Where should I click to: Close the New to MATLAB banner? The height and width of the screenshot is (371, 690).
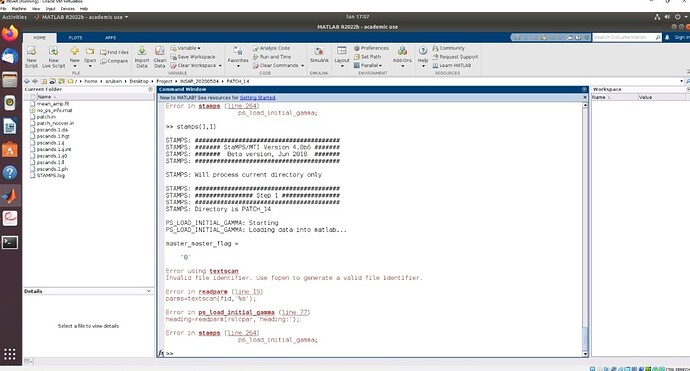coord(585,98)
